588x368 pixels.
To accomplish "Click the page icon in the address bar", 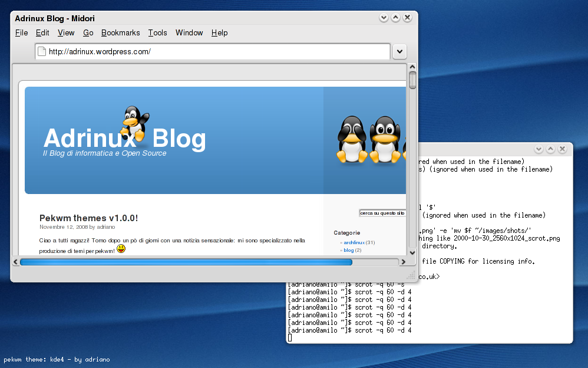I will pos(42,51).
